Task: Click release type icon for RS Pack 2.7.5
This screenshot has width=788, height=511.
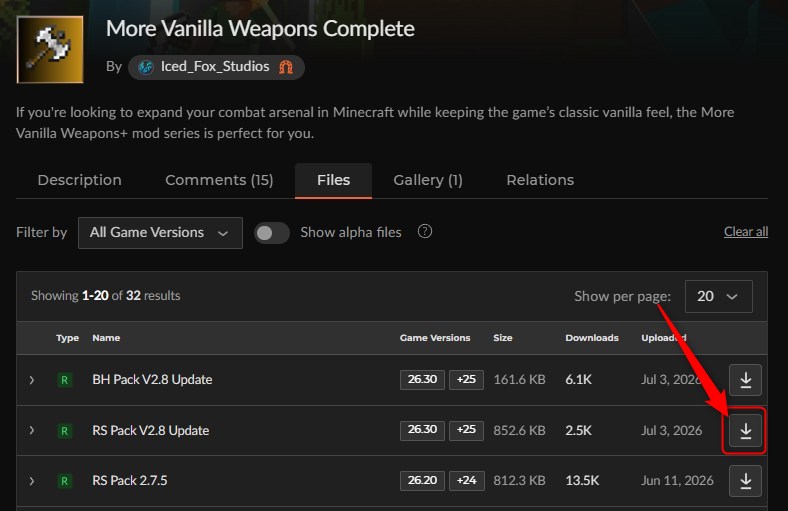Action: pos(64,481)
